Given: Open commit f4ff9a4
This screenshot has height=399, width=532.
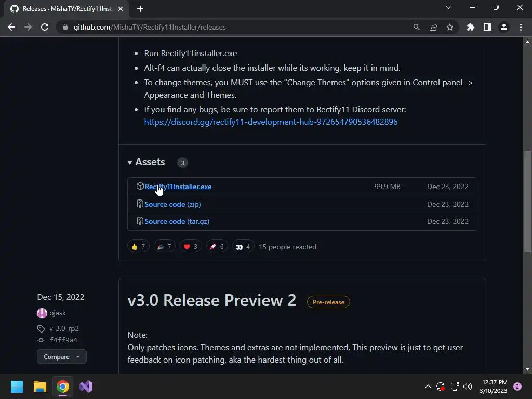Looking at the screenshot, I should [63, 340].
